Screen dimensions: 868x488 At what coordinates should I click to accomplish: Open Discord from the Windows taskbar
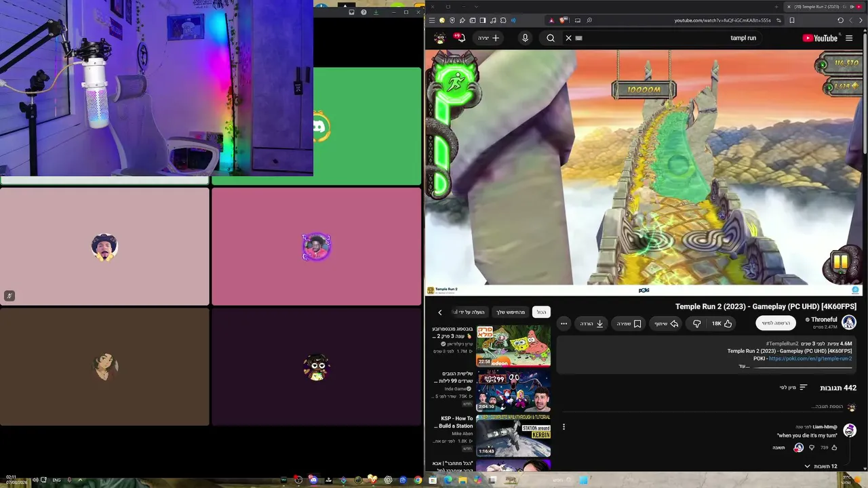(313, 480)
